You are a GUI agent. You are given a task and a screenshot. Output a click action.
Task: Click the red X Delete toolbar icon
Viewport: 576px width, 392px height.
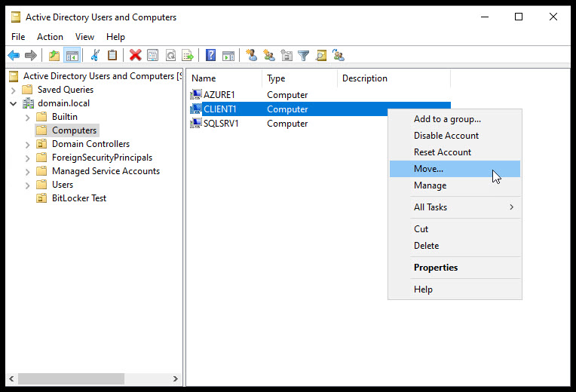(x=135, y=56)
